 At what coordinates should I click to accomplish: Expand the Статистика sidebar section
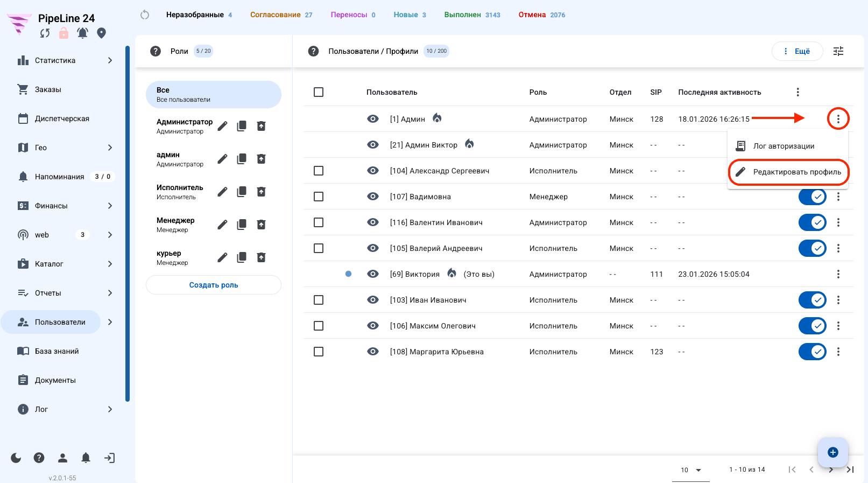coord(110,60)
